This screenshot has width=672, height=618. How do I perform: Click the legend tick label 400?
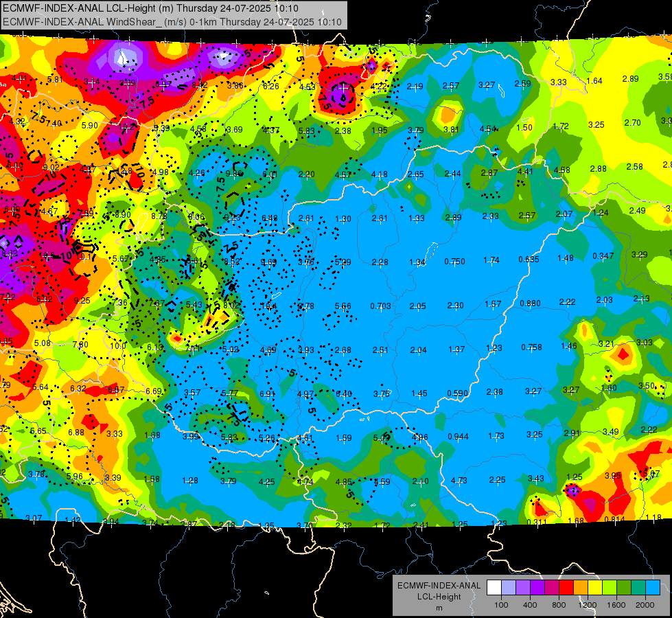tap(530, 605)
